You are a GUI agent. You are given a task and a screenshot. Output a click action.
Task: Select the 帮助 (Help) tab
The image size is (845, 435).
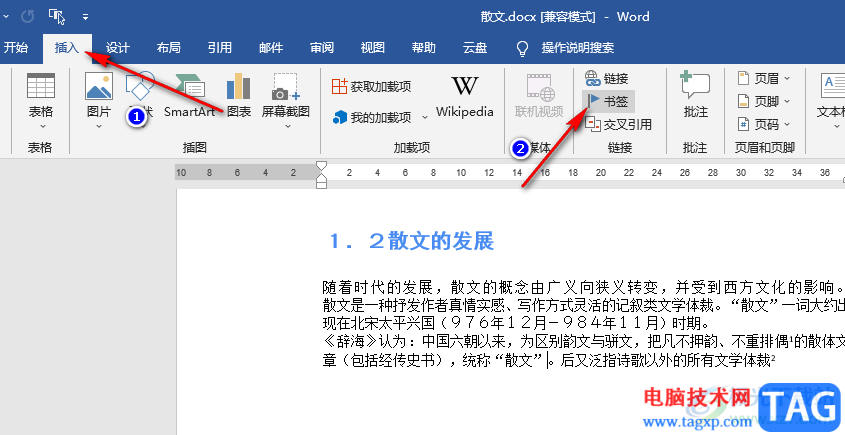coord(424,47)
